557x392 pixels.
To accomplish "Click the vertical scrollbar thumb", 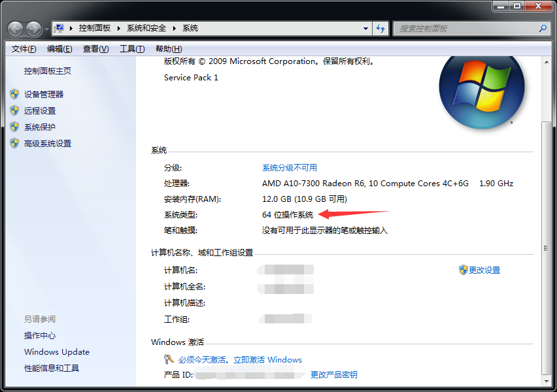I will 547,248.
